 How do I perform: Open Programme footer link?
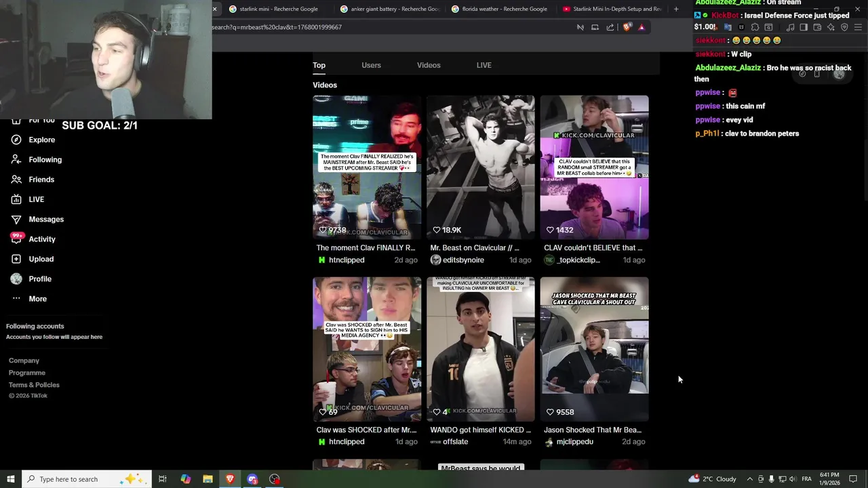tap(27, 373)
